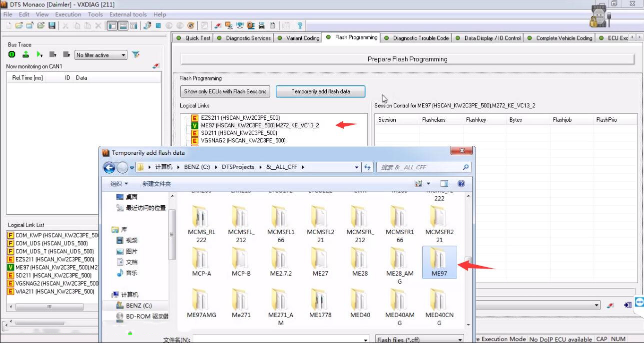Image resolution: width=644 pixels, height=344 pixels.
Task: Click Show only ECUs with Flash Sessions
Action: point(225,91)
